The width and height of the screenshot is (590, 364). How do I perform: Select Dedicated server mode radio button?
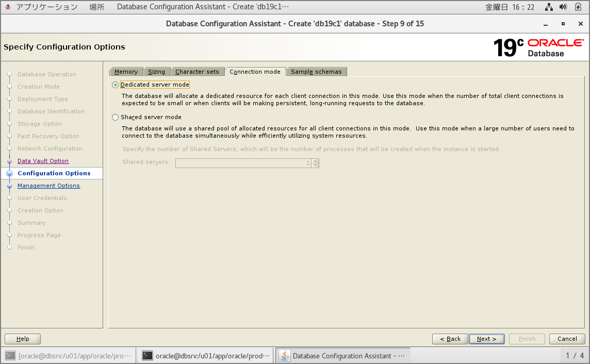point(115,85)
